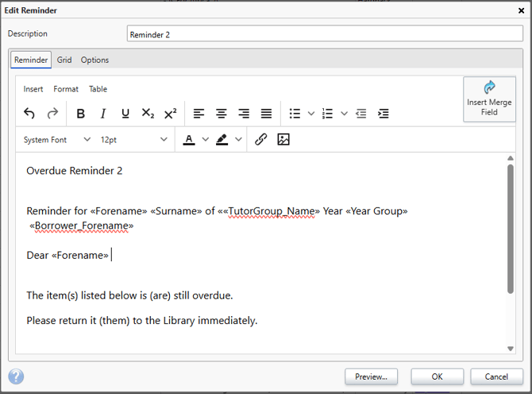
Task: Increase indent of paragraph
Action: 384,114
